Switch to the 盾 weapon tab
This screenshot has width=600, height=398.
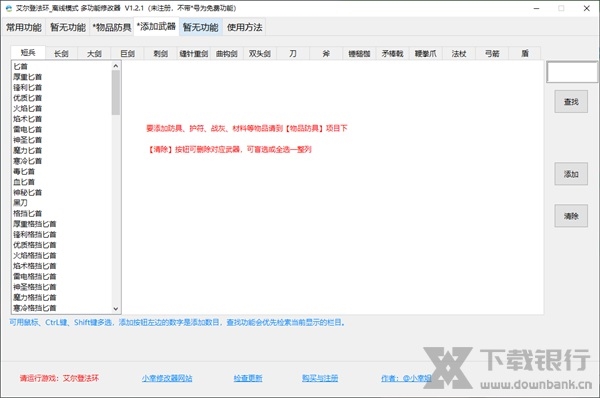pyautogui.click(x=525, y=54)
